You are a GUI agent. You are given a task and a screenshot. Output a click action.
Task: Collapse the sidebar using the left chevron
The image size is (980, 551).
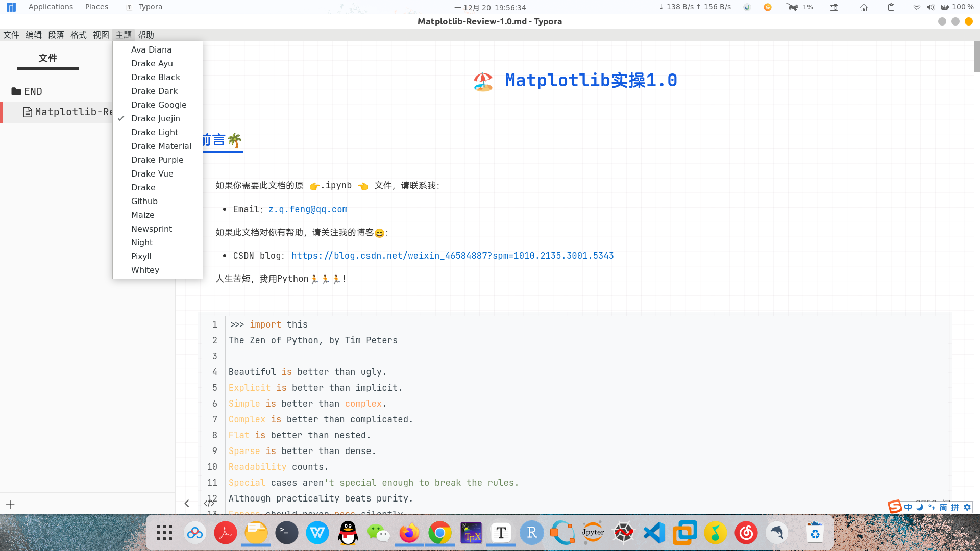[187, 503]
